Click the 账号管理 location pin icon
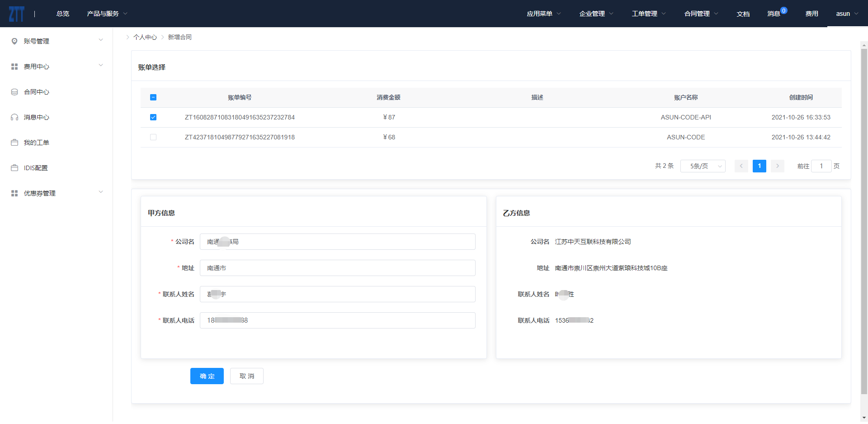The height and width of the screenshot is (424, 868). [14, 41]
